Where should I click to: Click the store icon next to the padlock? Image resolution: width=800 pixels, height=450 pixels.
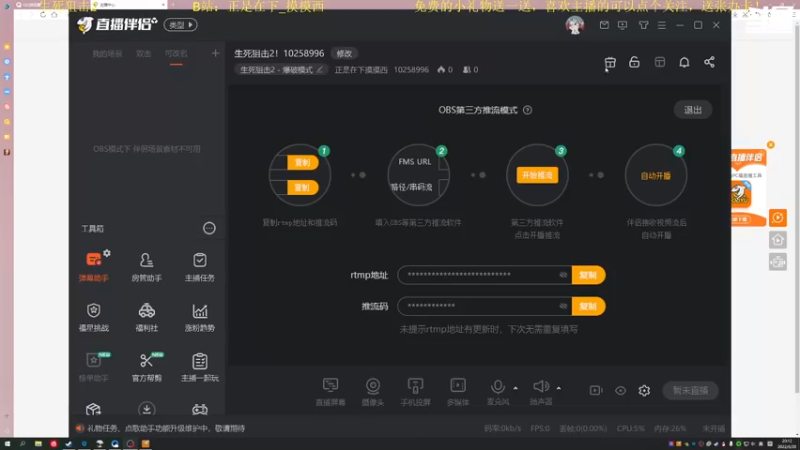pos(610,62)
